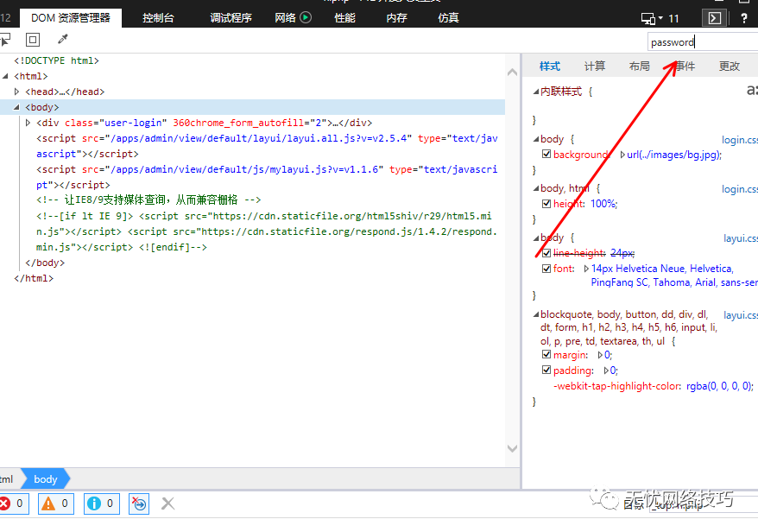Open login.css link beside body, html rule
The width and height of the screenshot is (758, 532).
(x=740, y=189)
